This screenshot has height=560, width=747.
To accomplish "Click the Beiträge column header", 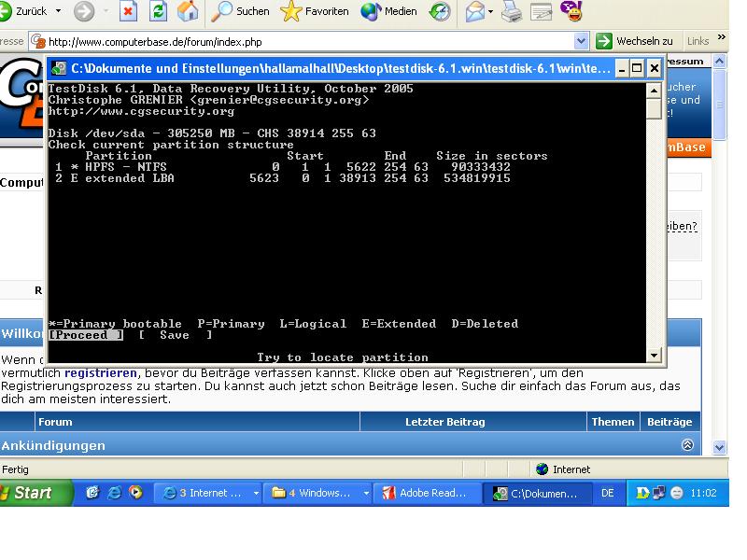I will [x=669, y=422].
